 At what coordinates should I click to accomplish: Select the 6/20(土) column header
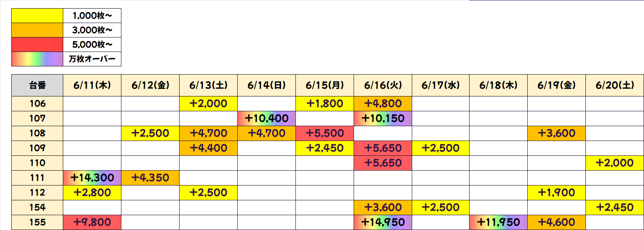click(615, 85)
